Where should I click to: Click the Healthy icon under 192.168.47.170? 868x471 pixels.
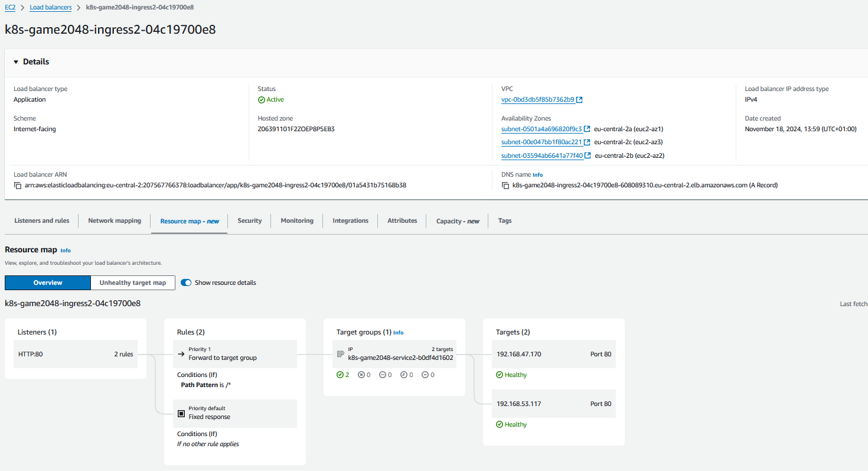pos(500,375)
